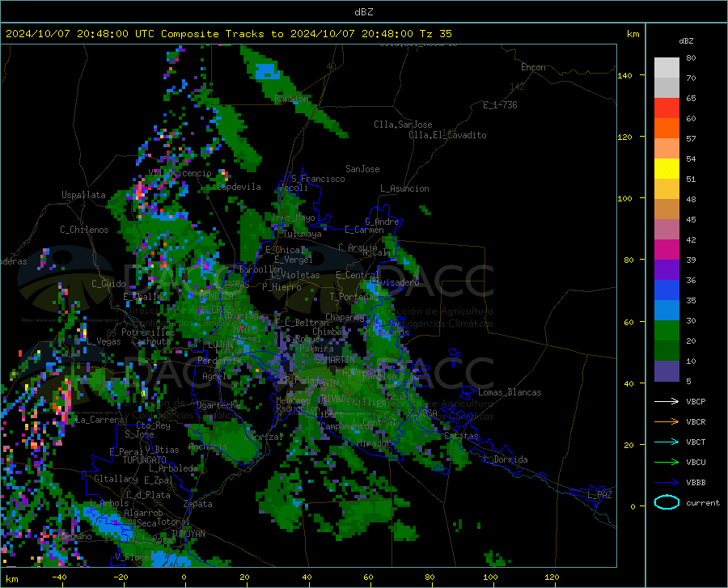Click the L_Dormida place label
728x588 pixels.
[506, 459]
